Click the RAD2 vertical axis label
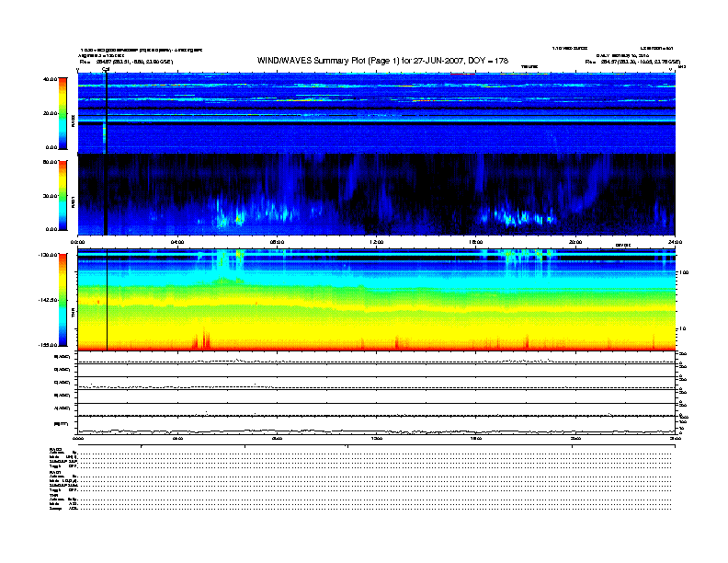 click(x=73, y=121)
